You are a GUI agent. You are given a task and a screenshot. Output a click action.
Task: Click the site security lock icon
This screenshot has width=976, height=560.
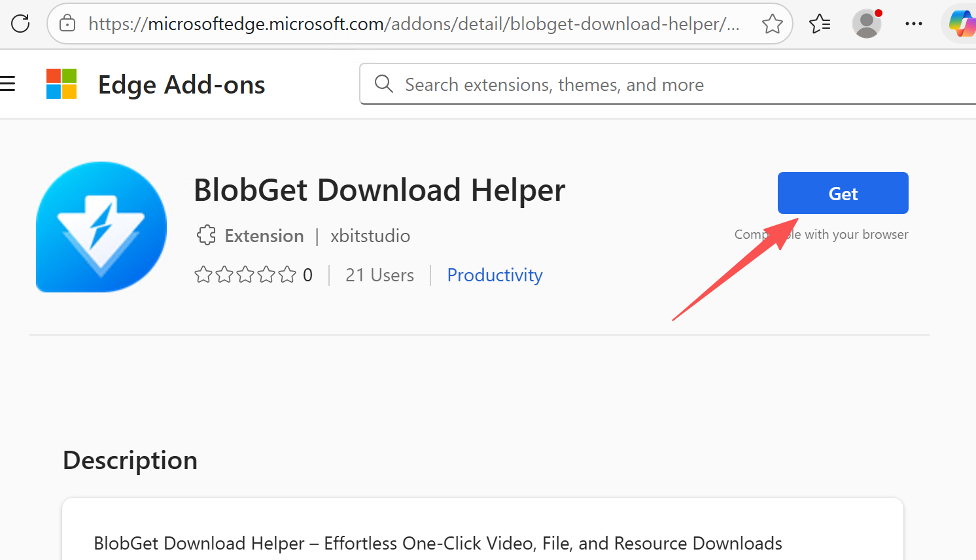click(67, 24)
